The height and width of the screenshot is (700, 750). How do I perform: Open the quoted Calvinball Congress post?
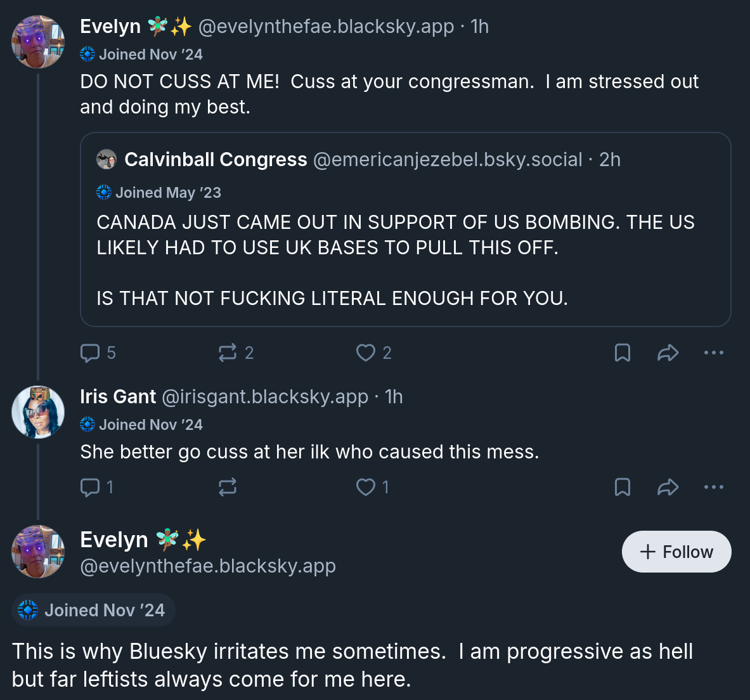click(x=406, y=260)
